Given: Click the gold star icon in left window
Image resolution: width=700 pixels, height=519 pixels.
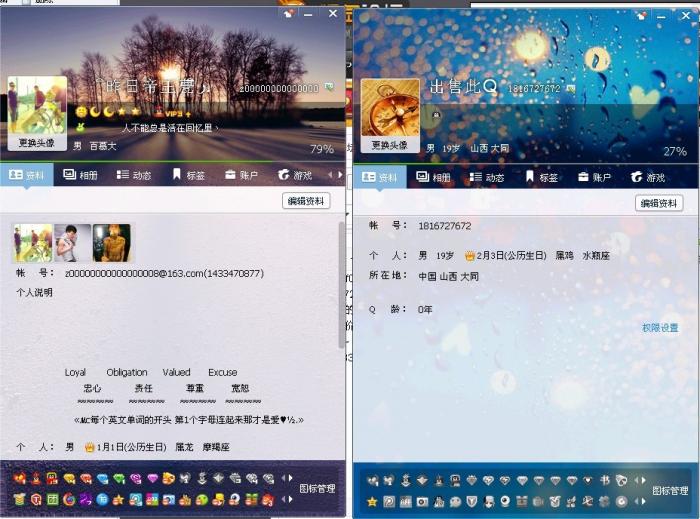Looking at the screenshot, I should [118, 500].
